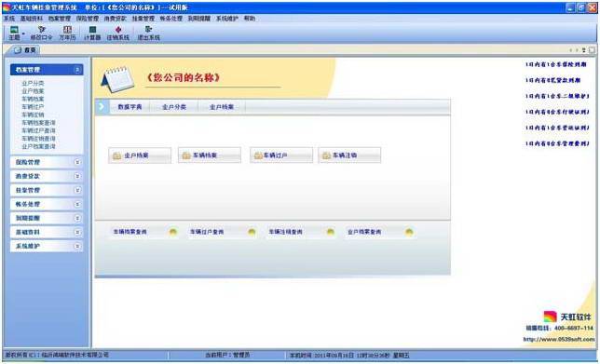Expand the 挂靠管理 sidebar group chevron

click(x=77, y=190)
